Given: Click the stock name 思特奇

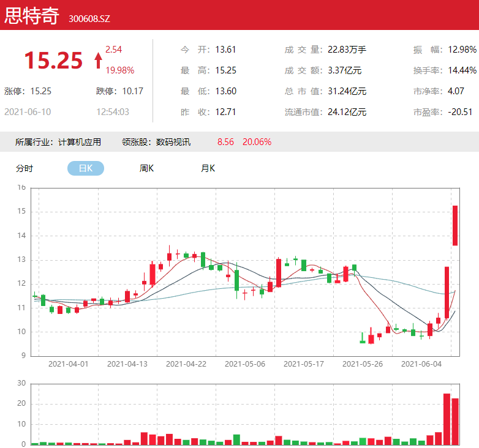Looking at the screenshot, I should pyautogui.click(x=31, y=15).
